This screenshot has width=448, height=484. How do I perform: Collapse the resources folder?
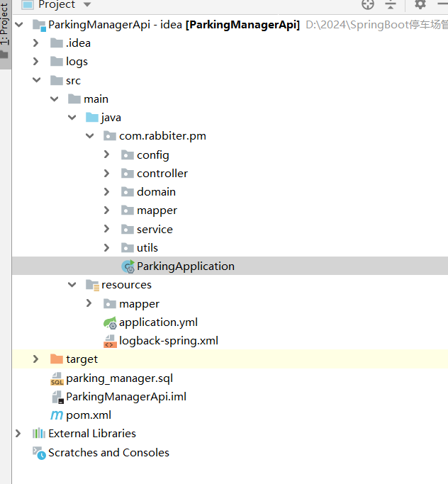pyautogui.click(x=72, y=285)
